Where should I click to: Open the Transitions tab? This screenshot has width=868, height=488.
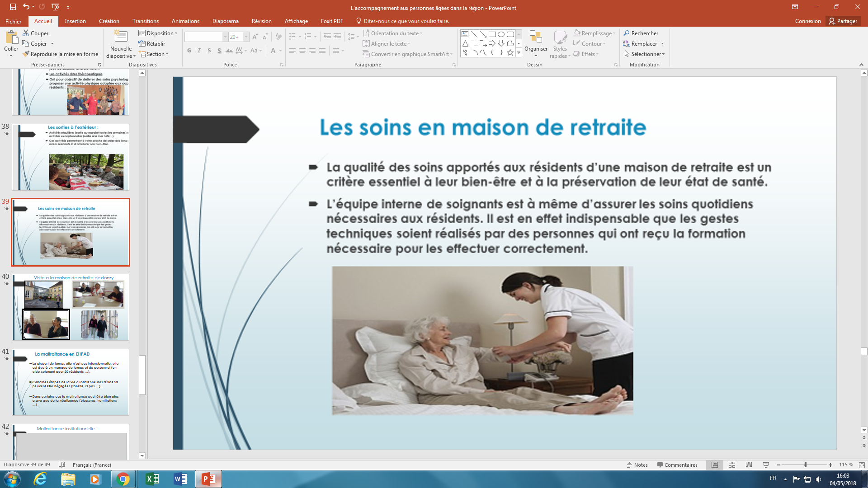click(146, 21)
